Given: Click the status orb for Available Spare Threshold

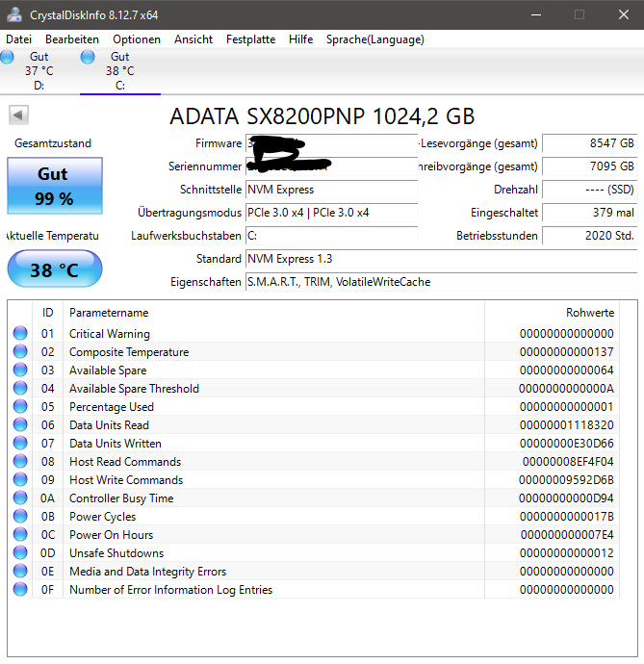Looking at the screenshot, I should pyautogui.click(x=20, y=388).
